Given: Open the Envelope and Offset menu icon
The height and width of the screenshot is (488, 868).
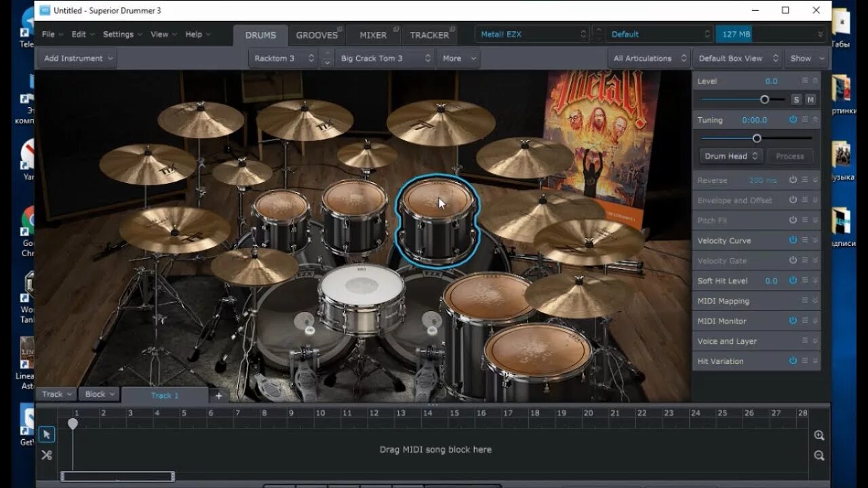Looking at the screenshot, I should [805, 200].
